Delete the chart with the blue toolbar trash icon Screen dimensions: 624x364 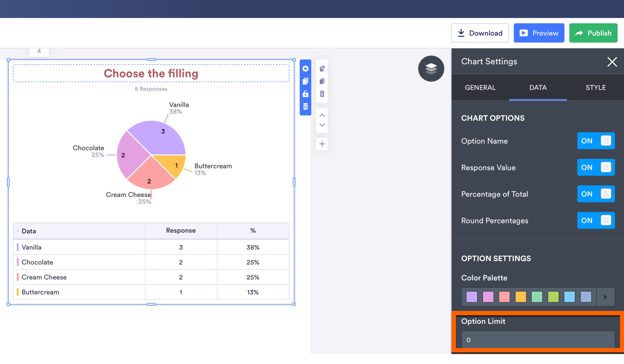[305, 106]
